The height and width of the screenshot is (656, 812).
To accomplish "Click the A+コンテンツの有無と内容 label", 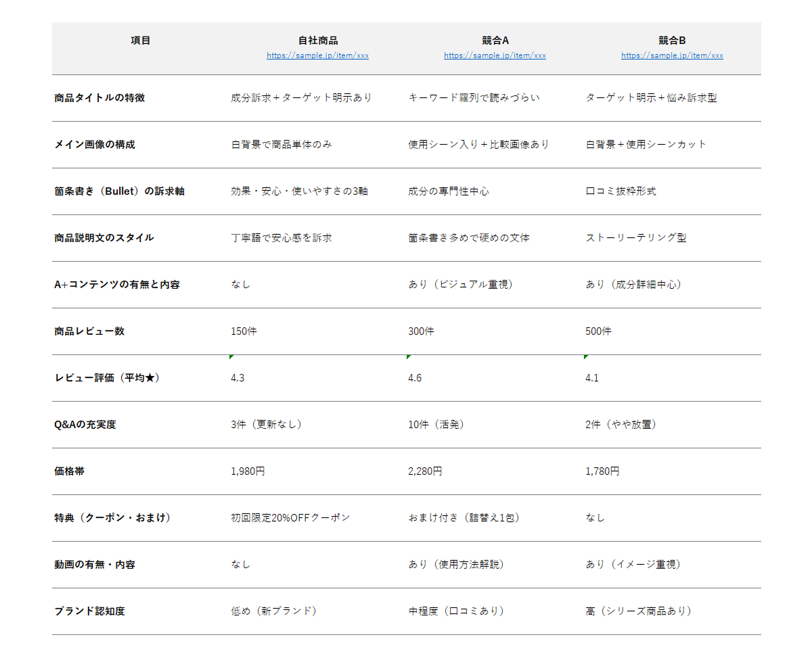I will [117, 285].
